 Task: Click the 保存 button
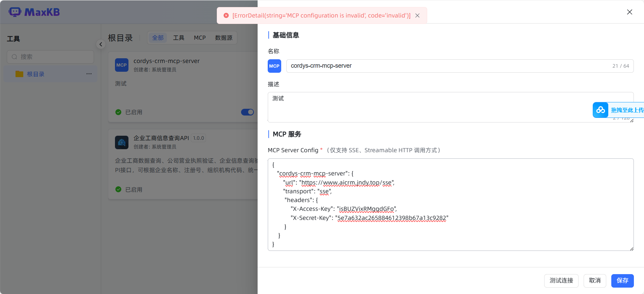[x=622, y=281]
